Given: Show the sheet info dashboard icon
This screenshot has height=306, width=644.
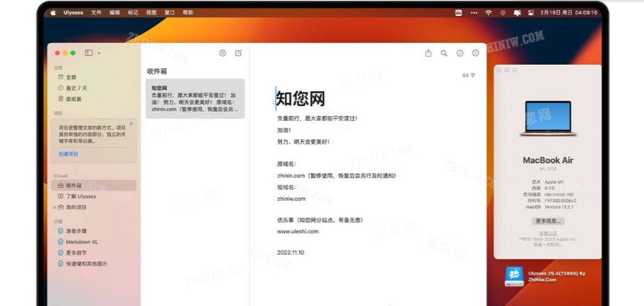Looking at the screenshot, I should click(476, 53).
